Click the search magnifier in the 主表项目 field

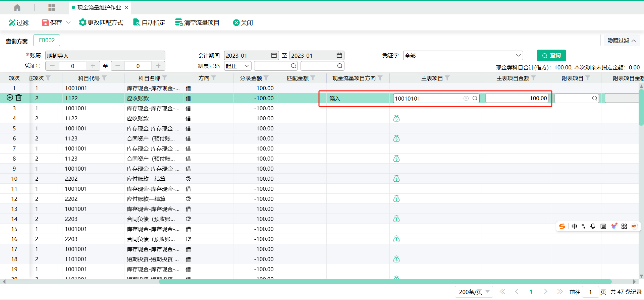tap(475, 98)
